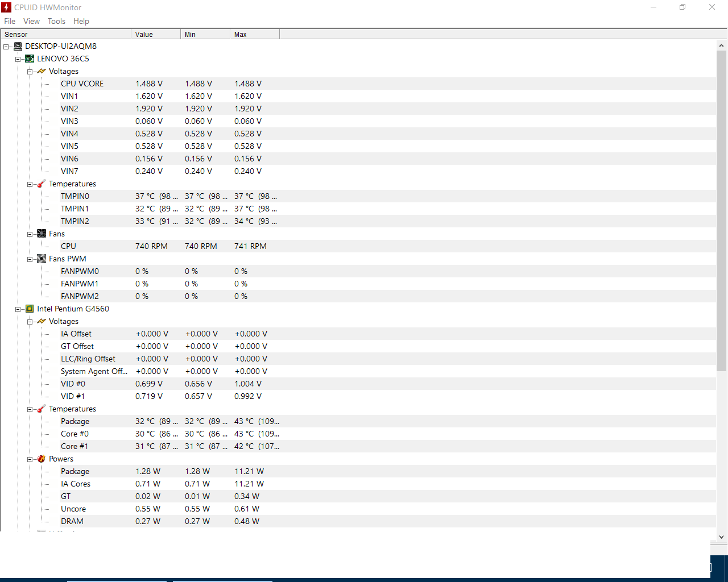Viewport: 728px width, 582px height.
Task: Select the IA Offset row
Action: (387, 334)
